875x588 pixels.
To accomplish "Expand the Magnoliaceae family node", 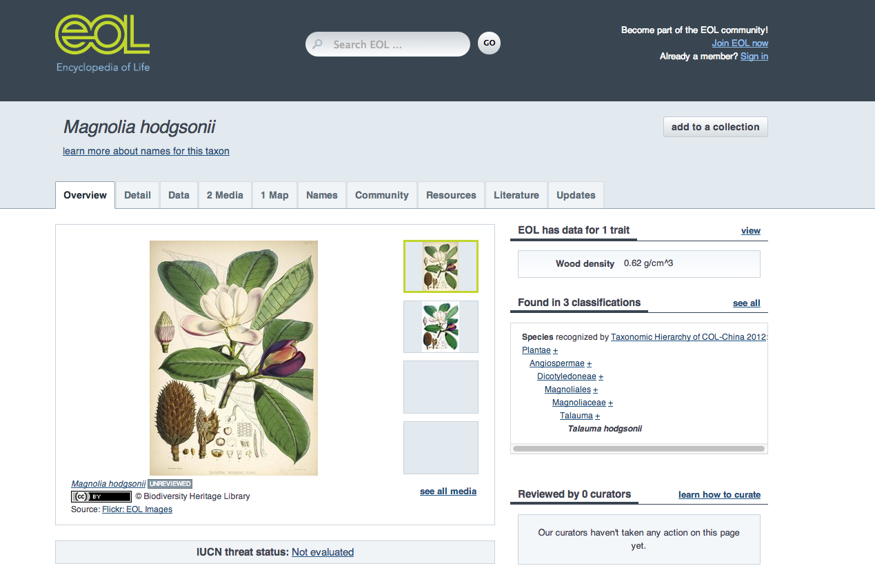I will click(610, 403).
